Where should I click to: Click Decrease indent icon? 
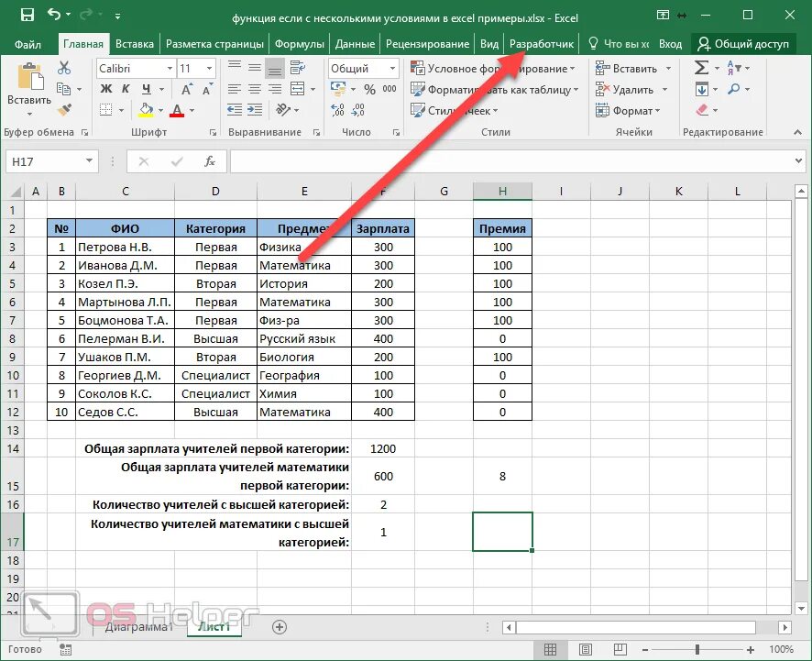235,110
